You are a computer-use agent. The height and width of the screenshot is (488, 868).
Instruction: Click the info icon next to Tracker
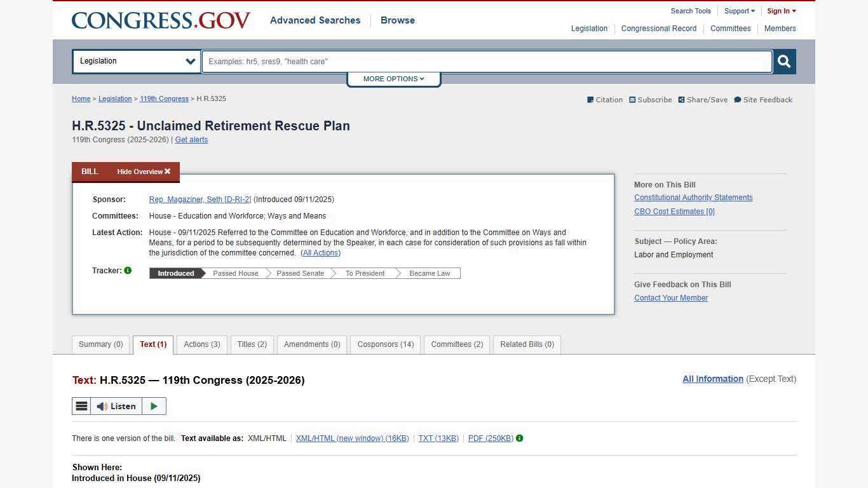(x=128, y=270)
